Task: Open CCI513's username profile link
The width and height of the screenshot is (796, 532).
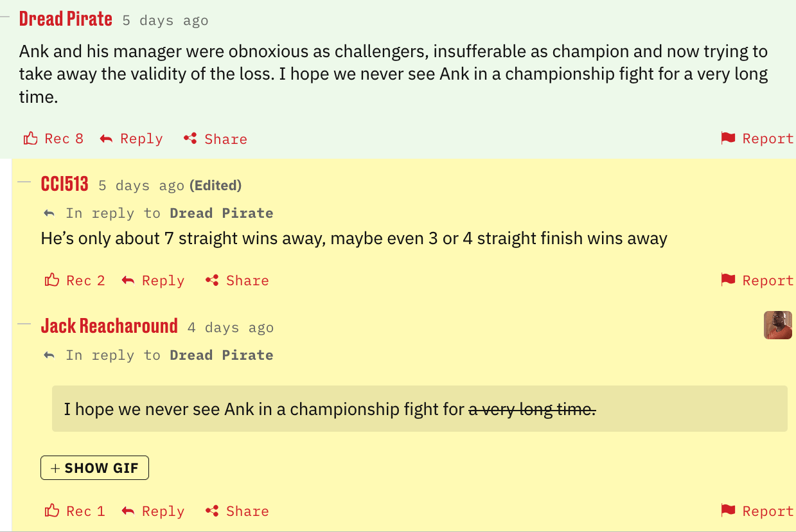Action: [64, 184]
